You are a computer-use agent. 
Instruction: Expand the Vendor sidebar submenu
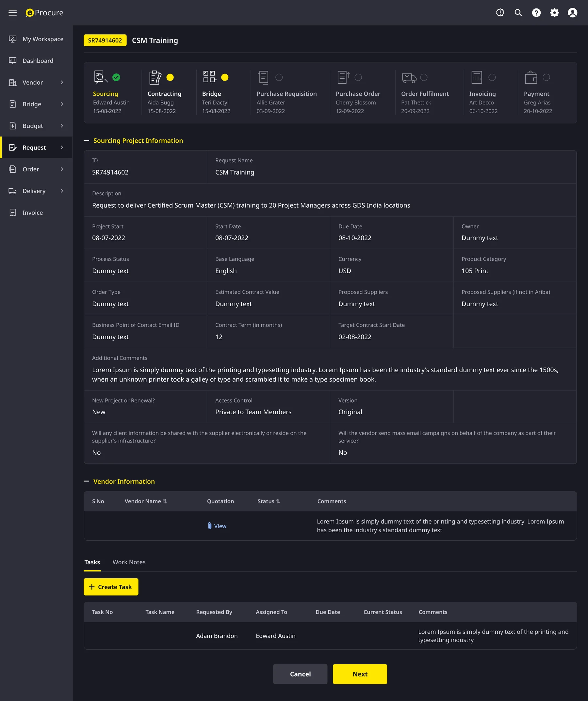click(x=62, y=83)
